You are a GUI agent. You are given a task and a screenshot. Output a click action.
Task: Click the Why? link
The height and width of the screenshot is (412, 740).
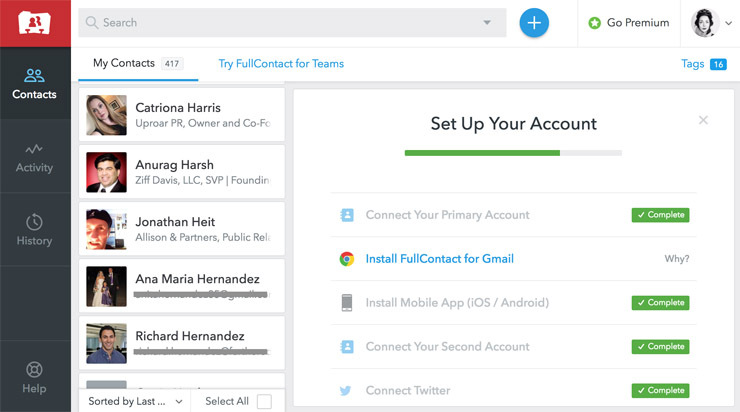(x=677, y=259)
